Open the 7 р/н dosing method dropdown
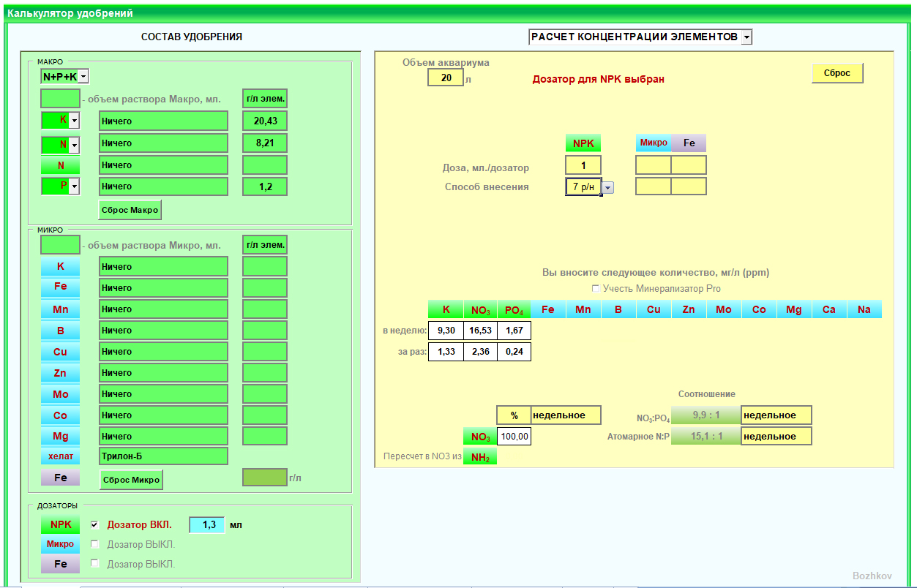The width and height of the screenshot is (917, 588). tap(607, 187)
